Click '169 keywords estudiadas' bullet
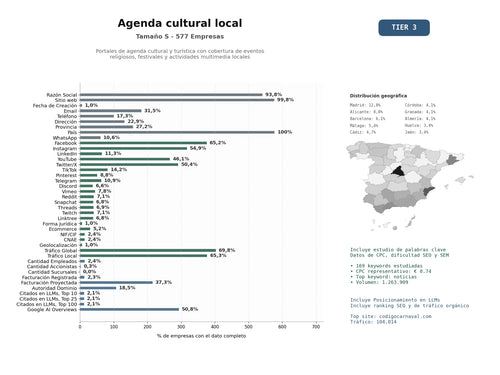The image size is (500, 375). [x=386, y=266]
